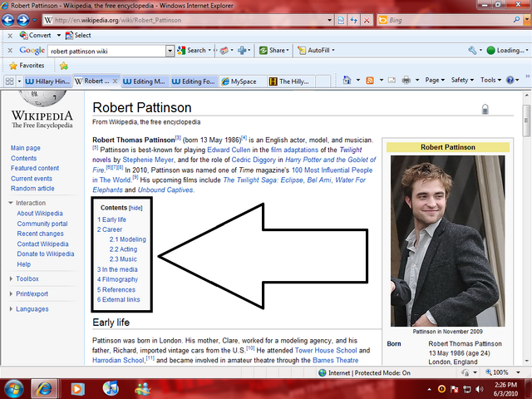This screenshot has height=399, width=532.
Task: Click the Edward Cullen link
Action: tap(229, 150)
